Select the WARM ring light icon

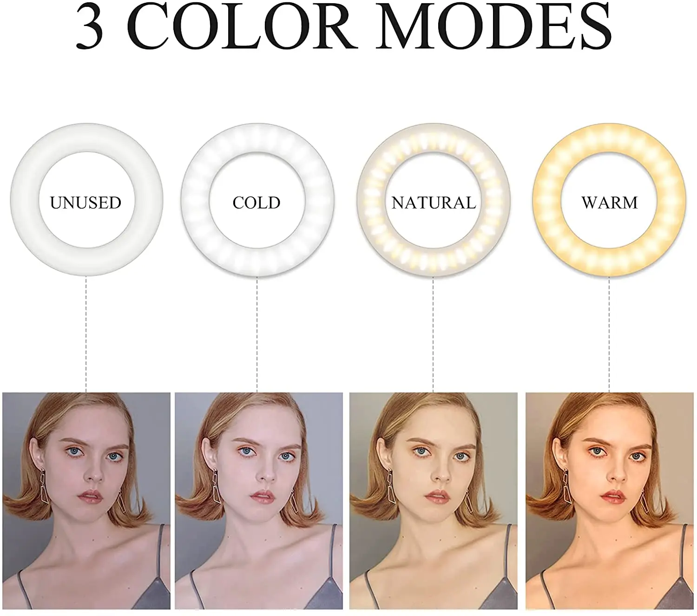[610, 202]
